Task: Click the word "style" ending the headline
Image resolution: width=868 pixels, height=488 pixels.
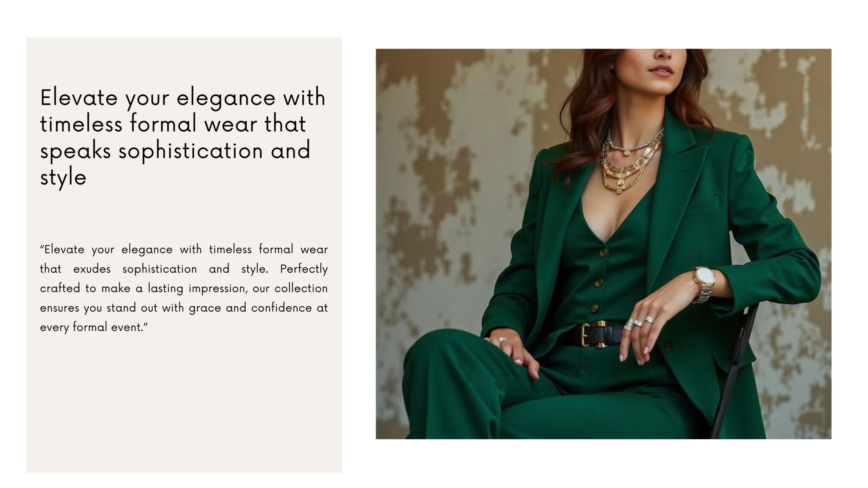Action: click(x=63, y=177)
